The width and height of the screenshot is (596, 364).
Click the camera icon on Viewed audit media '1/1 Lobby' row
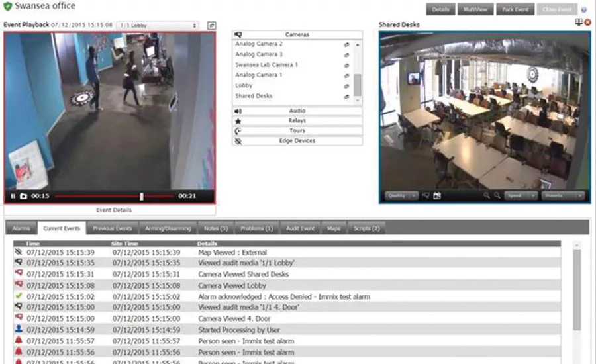[x=19, y=262]
